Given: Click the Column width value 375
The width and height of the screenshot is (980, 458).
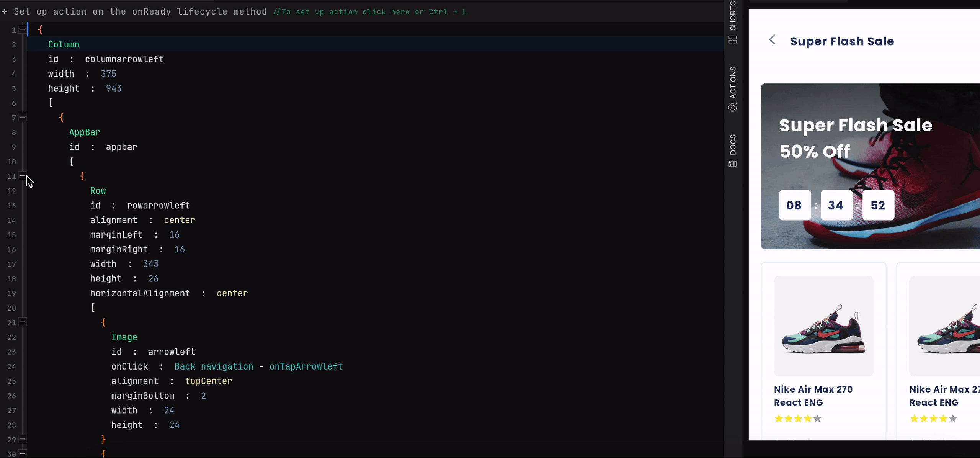Looking at the screenshot, I should point(108,74).
